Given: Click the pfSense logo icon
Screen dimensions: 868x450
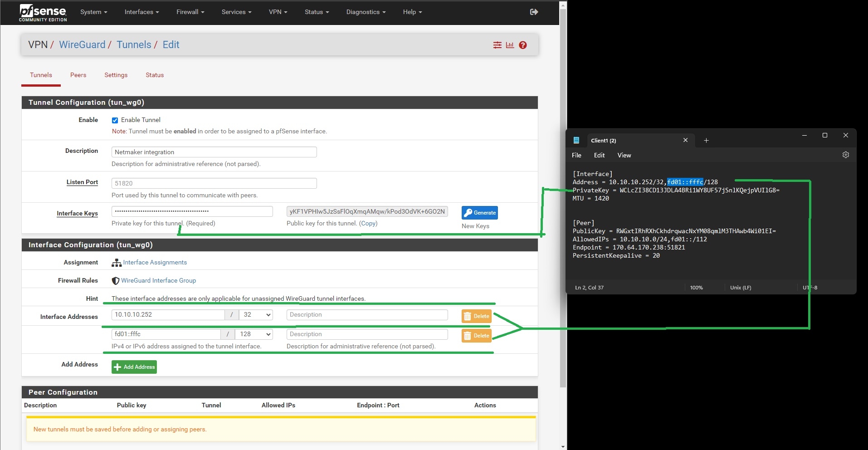Looking at the screenshot, I should [43, 12].
